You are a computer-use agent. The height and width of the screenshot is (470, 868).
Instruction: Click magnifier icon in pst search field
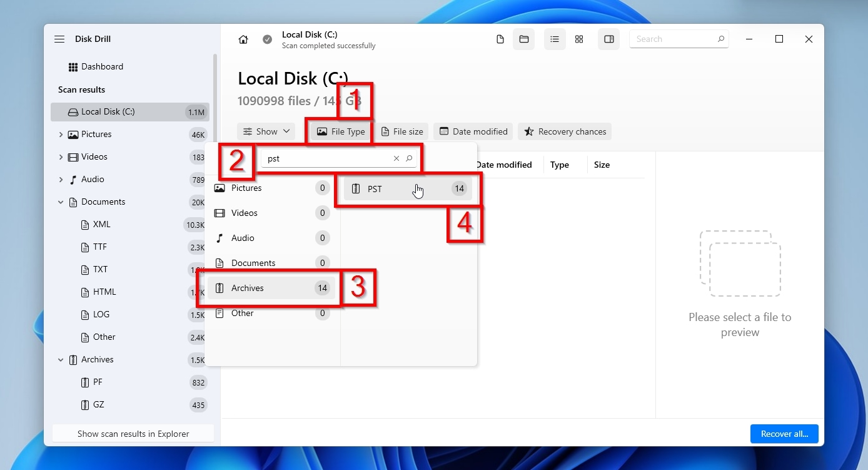[410, 158]
